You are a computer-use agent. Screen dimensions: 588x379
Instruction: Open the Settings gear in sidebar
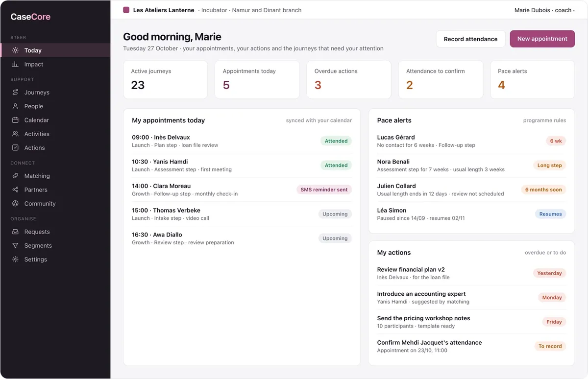[15, 260]
